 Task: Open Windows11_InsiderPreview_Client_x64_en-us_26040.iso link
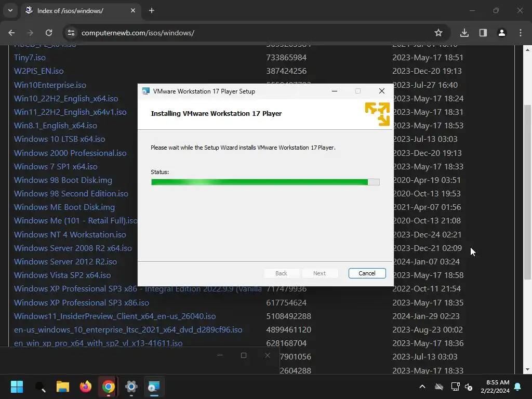(115, 316)
